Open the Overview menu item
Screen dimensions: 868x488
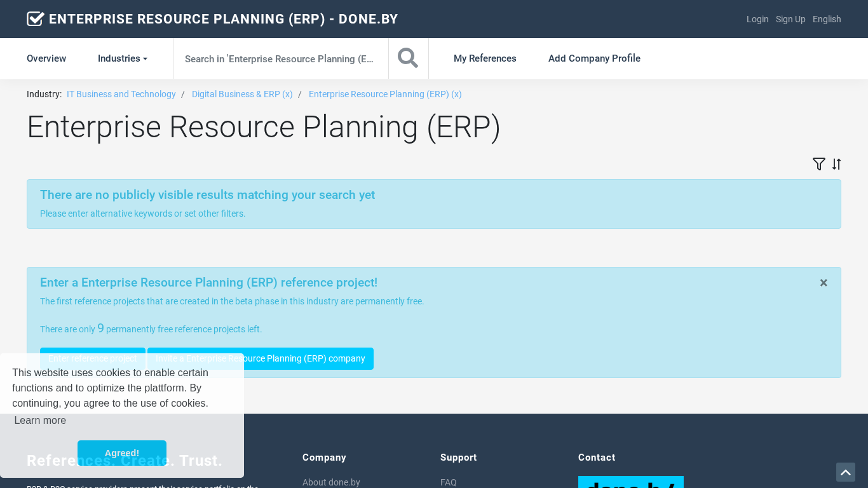46,58
